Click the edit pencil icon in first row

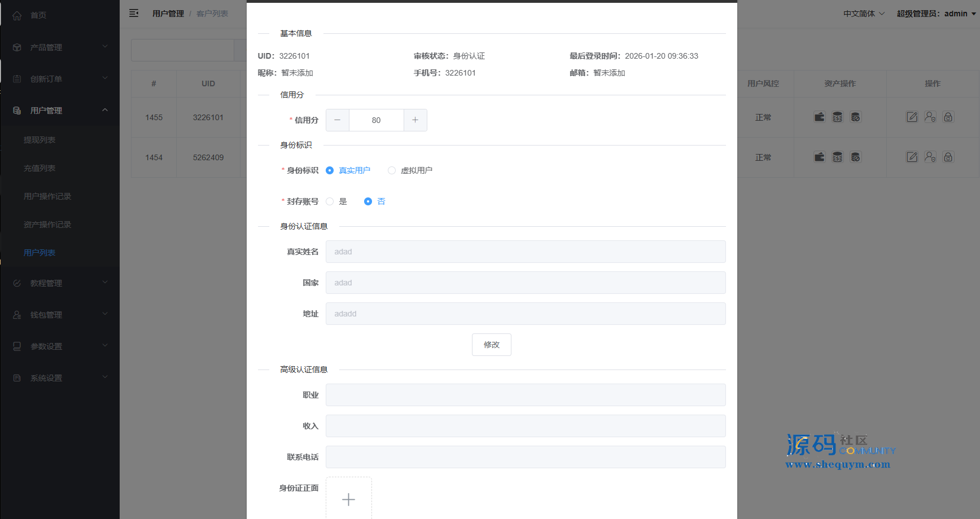[x=912, y=117]
